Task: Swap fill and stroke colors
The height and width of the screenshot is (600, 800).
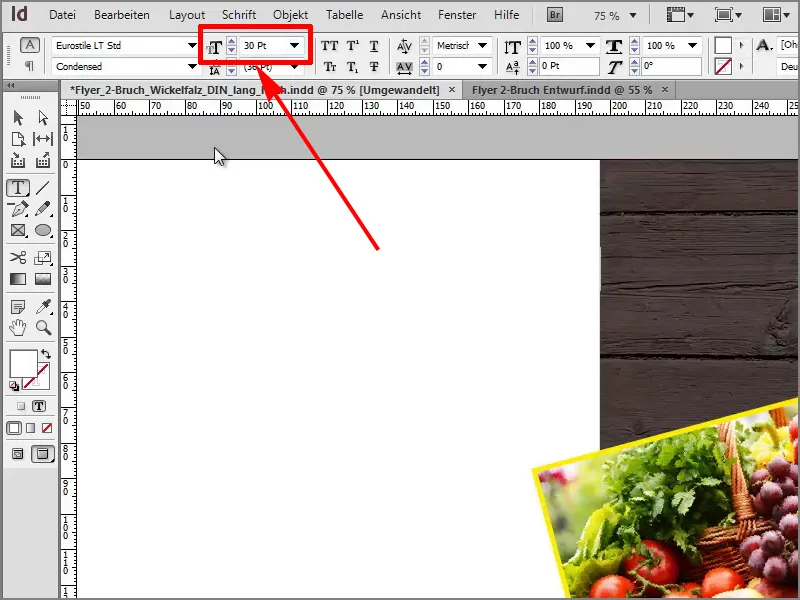Action: [46, 354]
